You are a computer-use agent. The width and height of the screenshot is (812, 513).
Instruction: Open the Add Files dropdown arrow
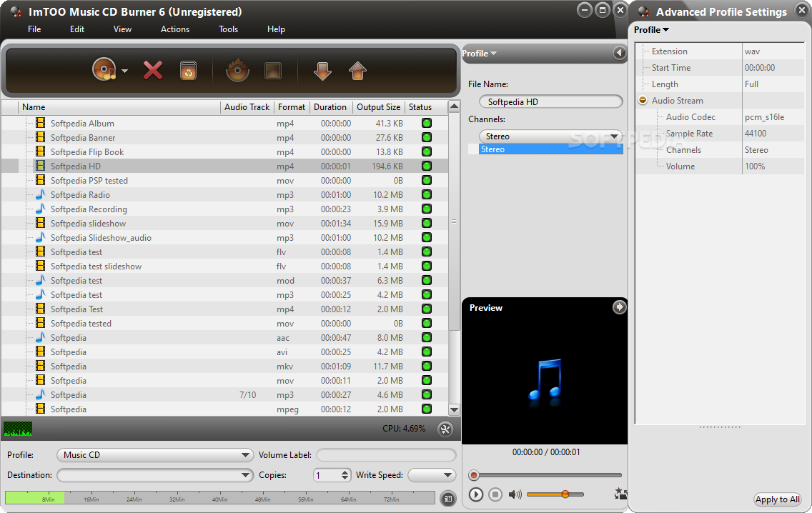[125, 71]
